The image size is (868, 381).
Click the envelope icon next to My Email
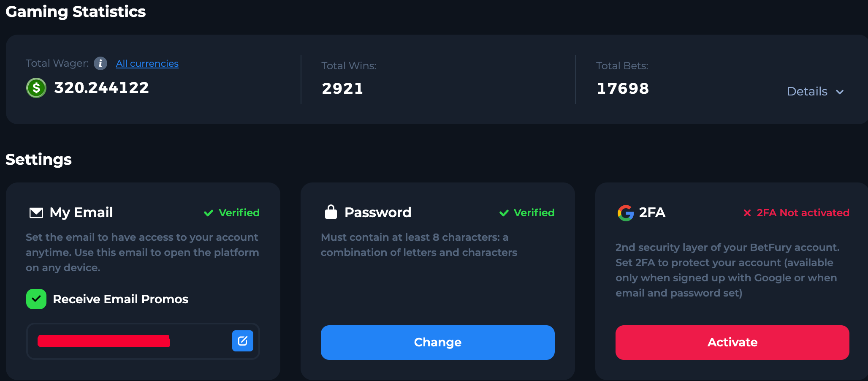point(36,212)
